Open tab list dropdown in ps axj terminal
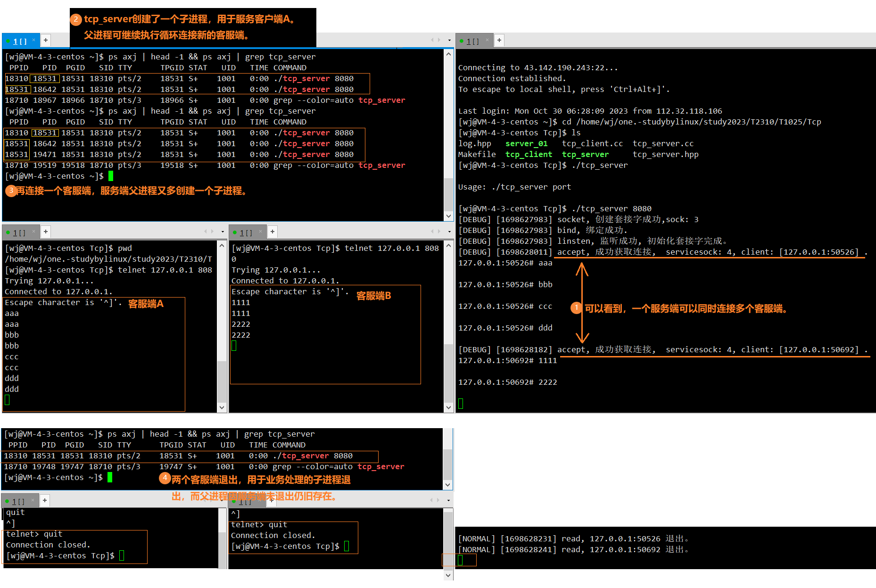Image resolution: width=876 pixels, height=588 pixels. [x=449, y=41]
